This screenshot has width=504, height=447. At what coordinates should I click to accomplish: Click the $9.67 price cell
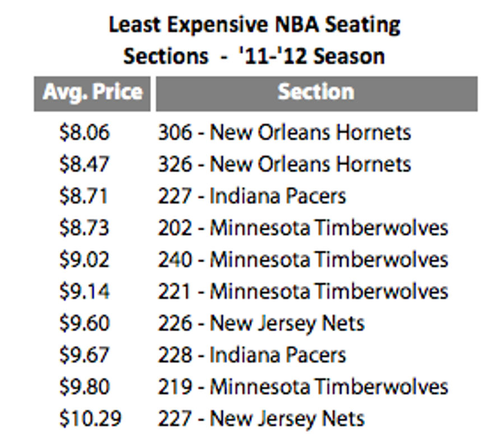(85, 355)
